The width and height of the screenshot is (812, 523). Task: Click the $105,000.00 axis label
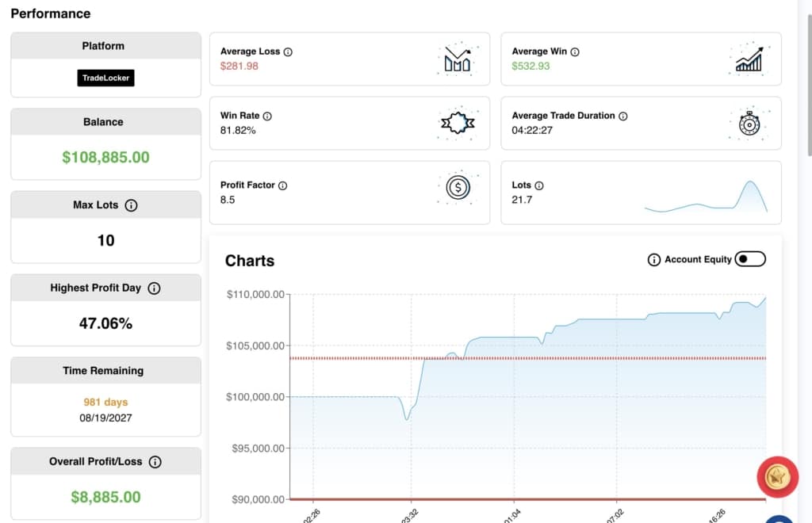255,345
